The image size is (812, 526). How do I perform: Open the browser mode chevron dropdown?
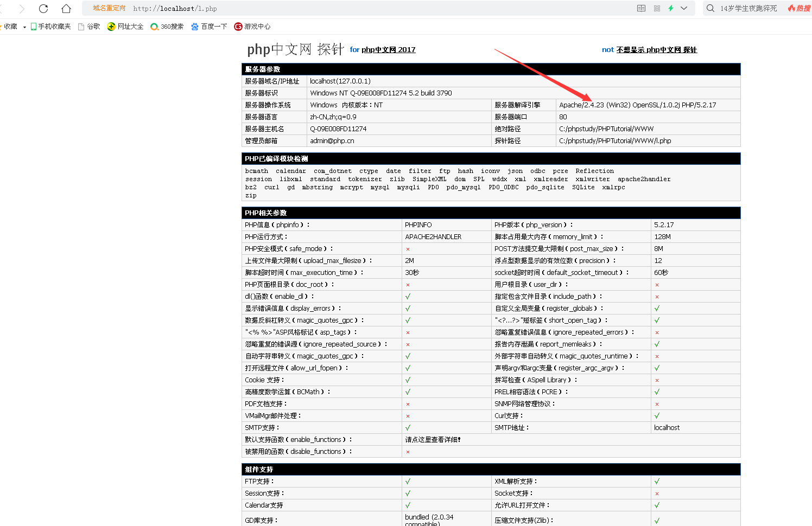(683, 8)
